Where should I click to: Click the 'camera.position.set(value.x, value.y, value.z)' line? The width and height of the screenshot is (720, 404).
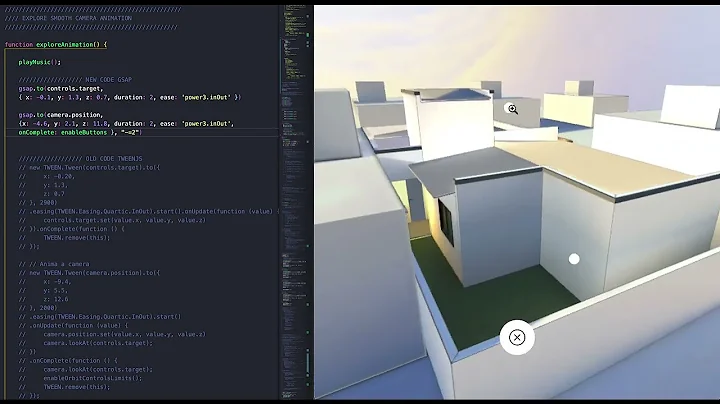[x=112, y=334]
